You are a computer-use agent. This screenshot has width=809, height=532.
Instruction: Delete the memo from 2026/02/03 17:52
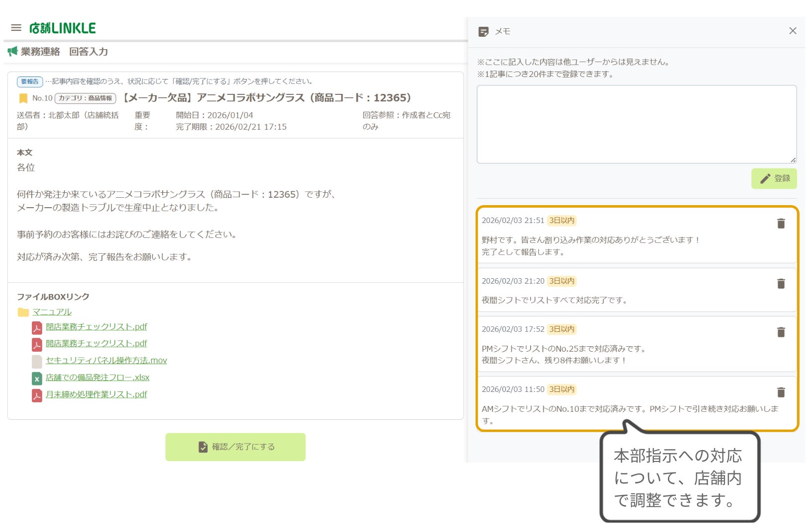(x=781, y=332)
